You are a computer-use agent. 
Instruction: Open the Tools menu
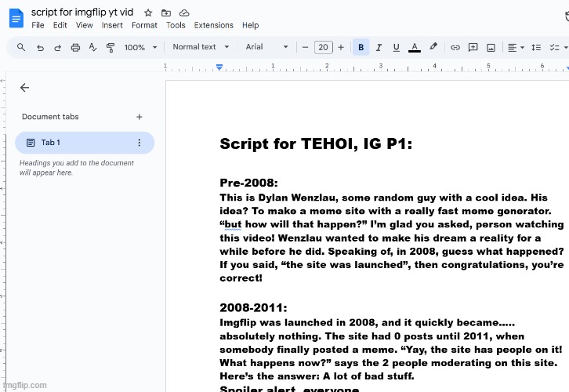[176, 25]
